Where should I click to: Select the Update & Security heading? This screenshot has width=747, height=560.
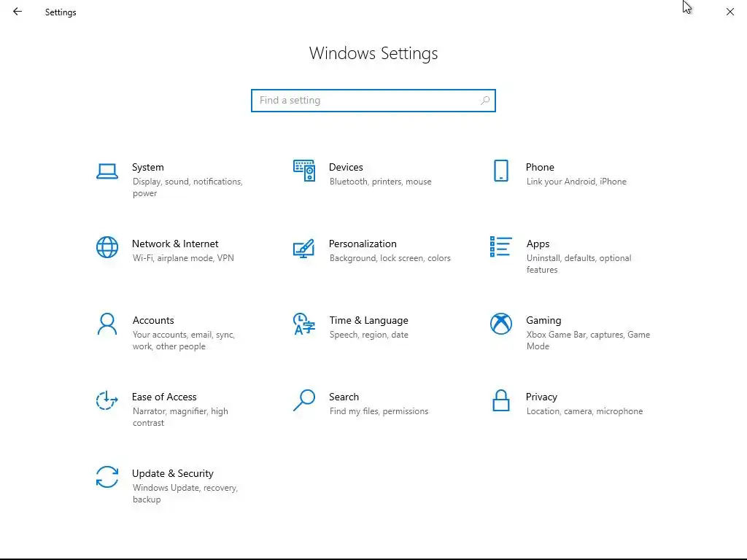point(172,473)
